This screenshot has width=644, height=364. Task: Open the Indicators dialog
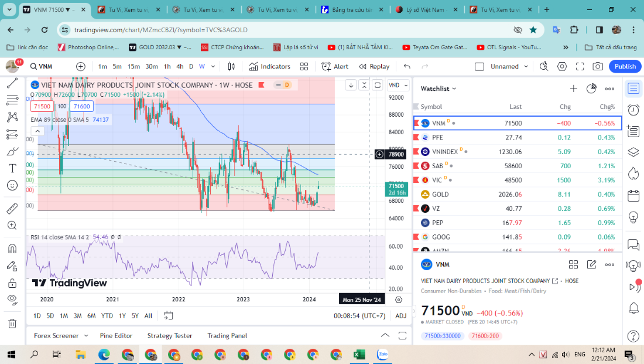click(269, 67)
